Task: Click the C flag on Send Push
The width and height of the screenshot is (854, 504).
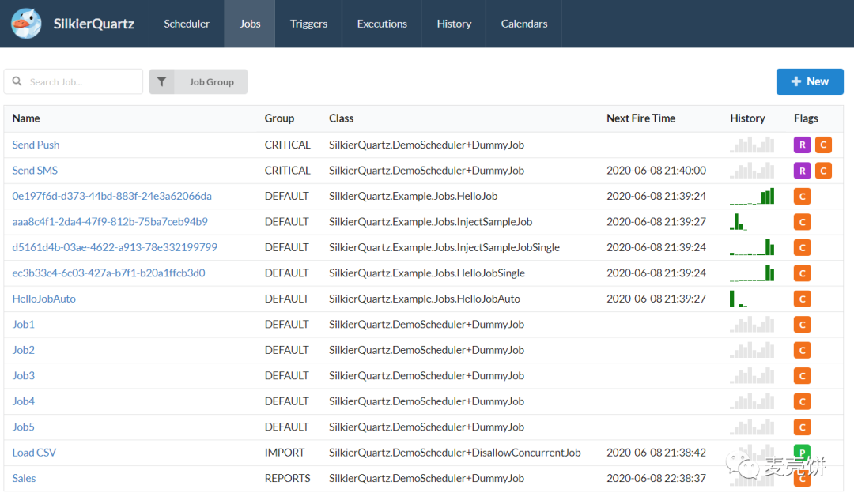Action: click(823, 145)
